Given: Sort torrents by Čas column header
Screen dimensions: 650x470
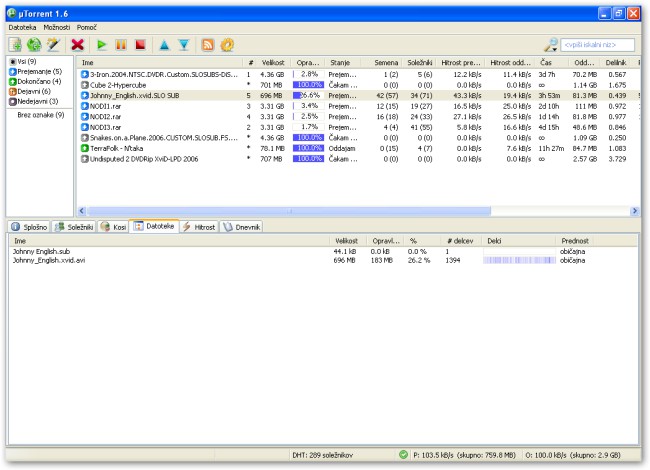Looking at the screenshot, I should pos(552,63).
